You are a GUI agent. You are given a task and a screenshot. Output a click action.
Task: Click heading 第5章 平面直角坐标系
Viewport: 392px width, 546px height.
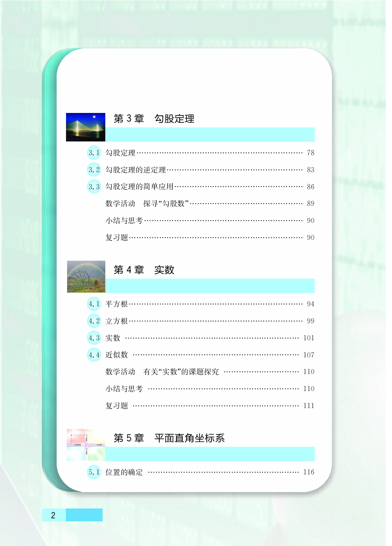click(x=169, y=438)
